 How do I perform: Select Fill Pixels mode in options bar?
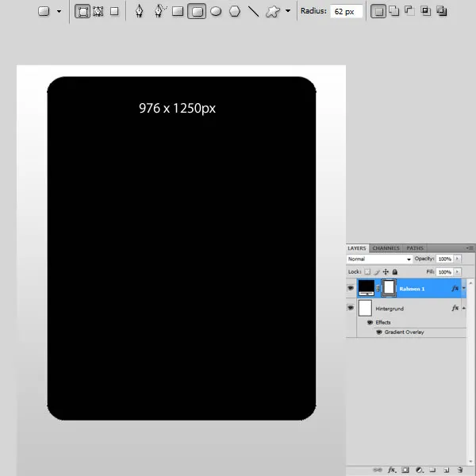click(114, 12)
